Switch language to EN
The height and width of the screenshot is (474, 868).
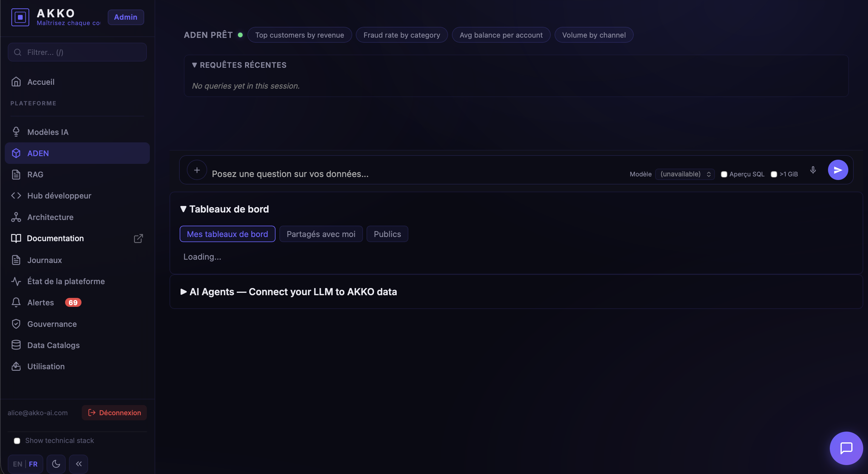tap(18, 464)
